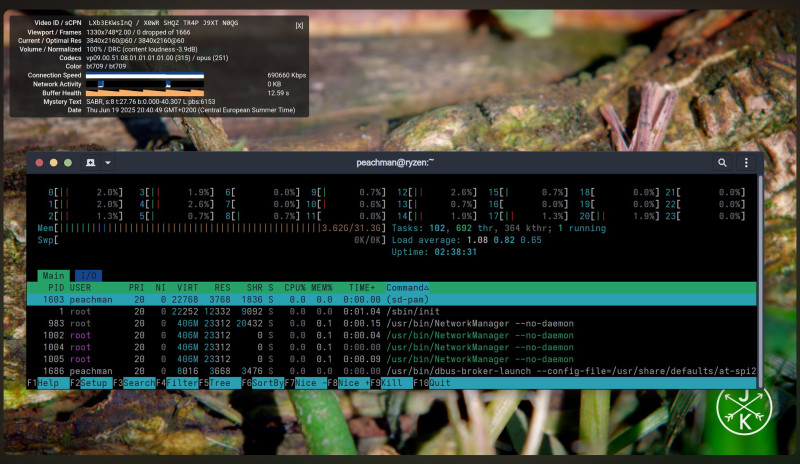The width and height of the screenshot is (800, 464).
Task: Click the Network Activity graph in overlay
Action: (145, 84)
